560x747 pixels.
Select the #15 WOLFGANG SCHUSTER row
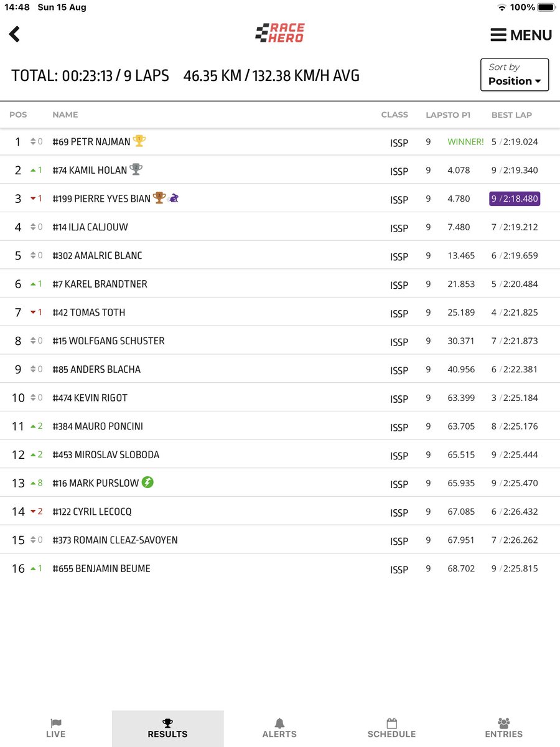pyautogui.click(x=280, y=341)
